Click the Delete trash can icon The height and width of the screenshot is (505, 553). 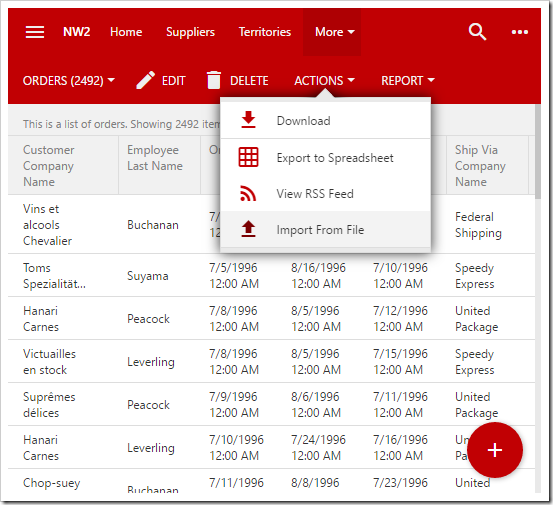(214, 80)
